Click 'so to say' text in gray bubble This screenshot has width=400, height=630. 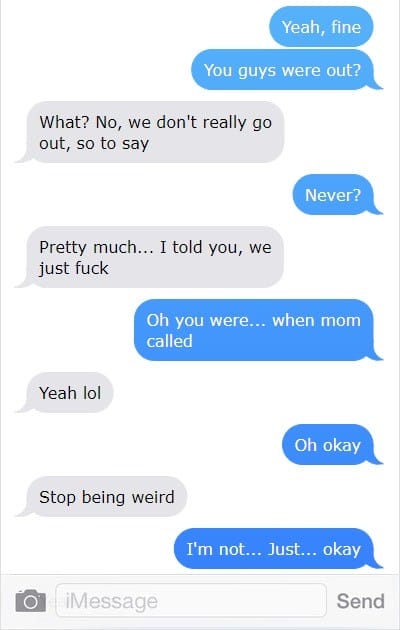point(112,143)
